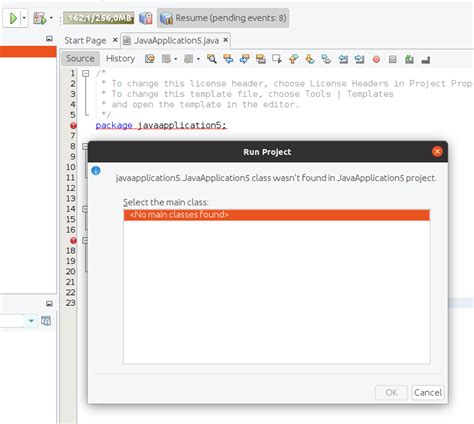Minimize the upper left panel
The height and width of the screenshot is (424, 474).
[49, 39]
